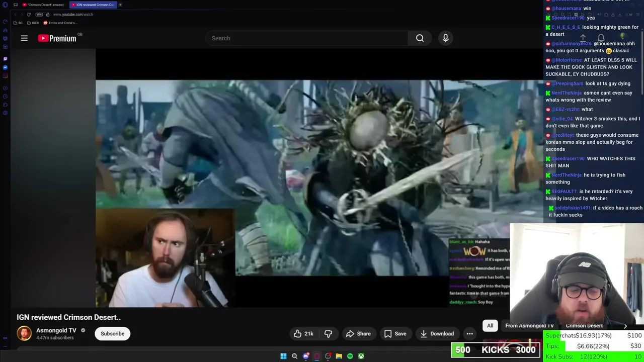Viewport: 644px width, 362px height.
Task: Click chat username @PeepingSam
Action: 568,83
